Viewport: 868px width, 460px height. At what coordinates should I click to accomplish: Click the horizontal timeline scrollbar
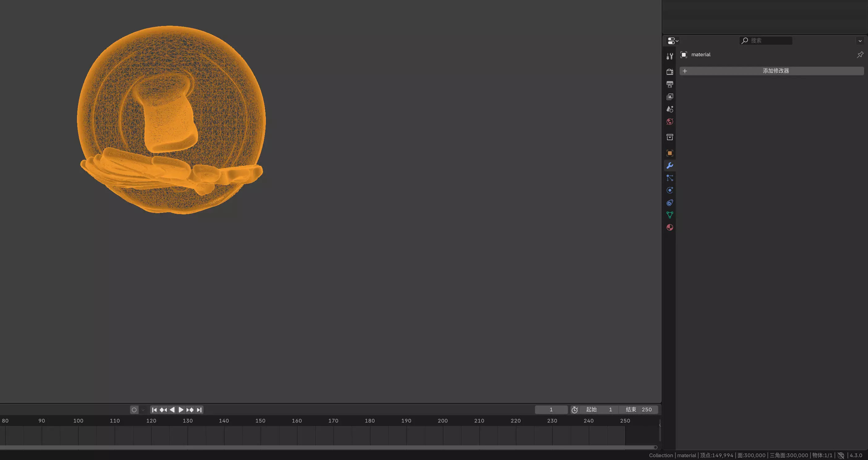pyautogui.click(x=327, y=448)
